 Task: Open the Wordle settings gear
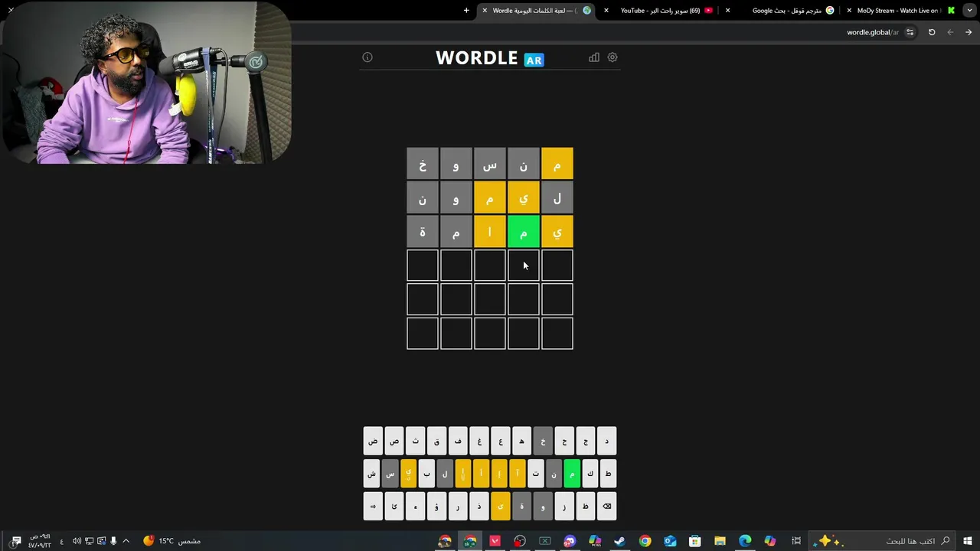pos(612,57)
